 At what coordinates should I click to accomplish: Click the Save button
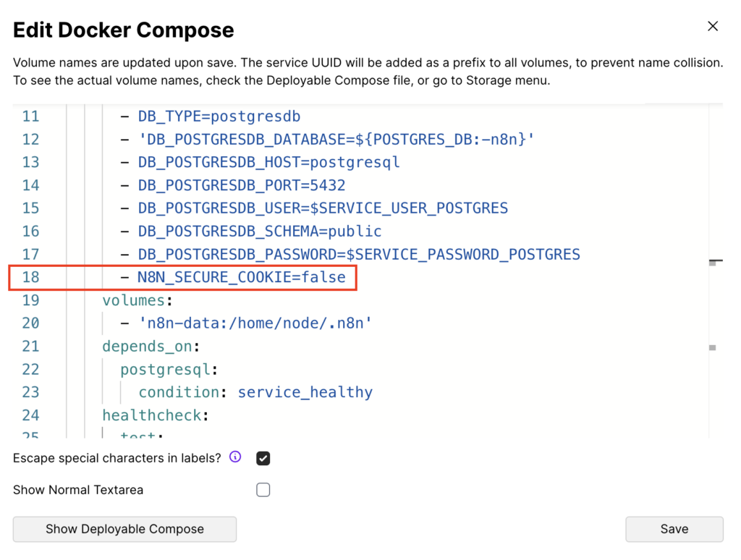coord(673,529)
